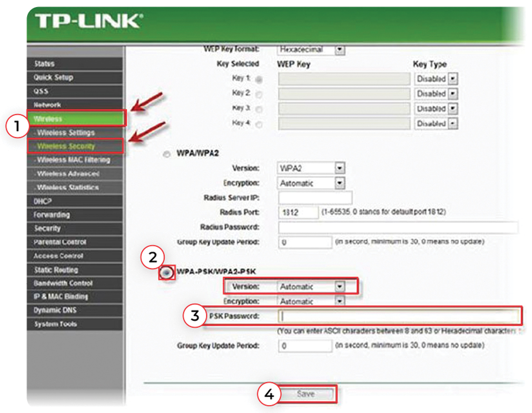
Task: Click Key 3 WEP Key field
Action: tap(344, 109)
